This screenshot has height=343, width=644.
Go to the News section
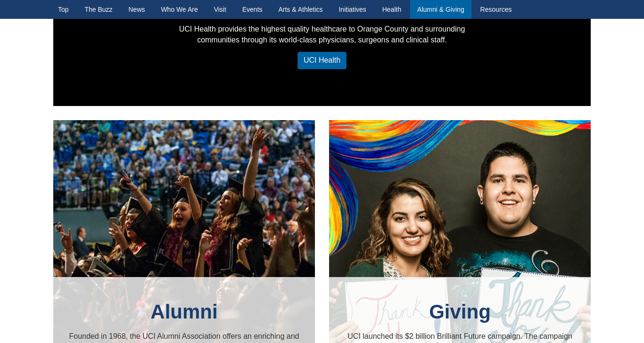137,9
